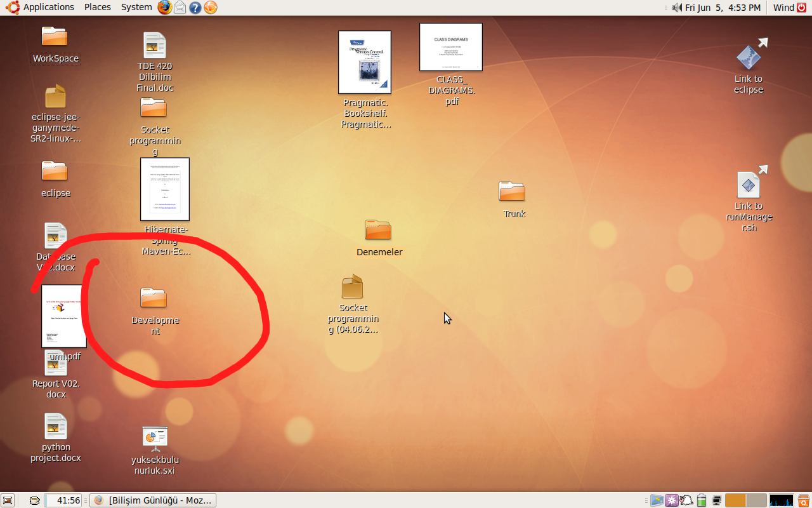Click the orange globe launcher in panel
The width and height of the screenshot is (812, 508).
click(210, 8)
